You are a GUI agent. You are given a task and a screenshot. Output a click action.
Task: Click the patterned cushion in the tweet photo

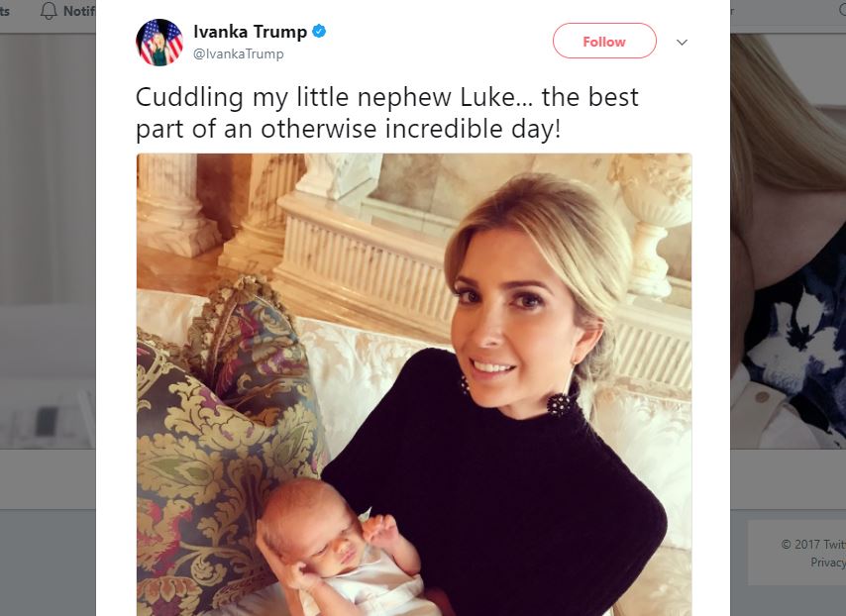coord(227,443)
